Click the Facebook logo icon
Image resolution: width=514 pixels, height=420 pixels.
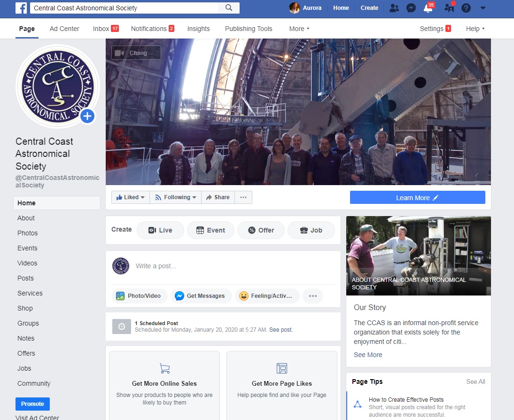[21, 8]
